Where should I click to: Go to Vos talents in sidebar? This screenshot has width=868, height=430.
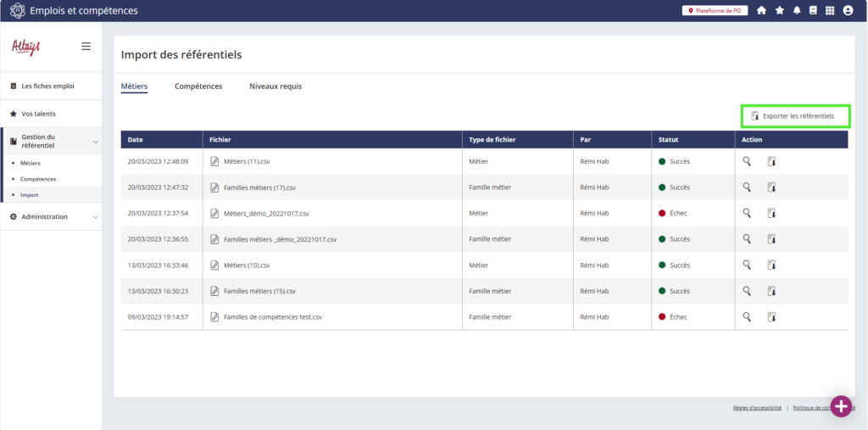(x=38, y=114)
